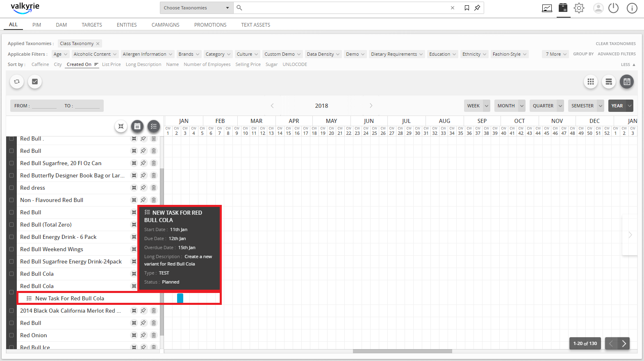Switch to the TEXT ASSETS tab
The width and height of the screenshot is (644, 361).
(x=256, y=25)
